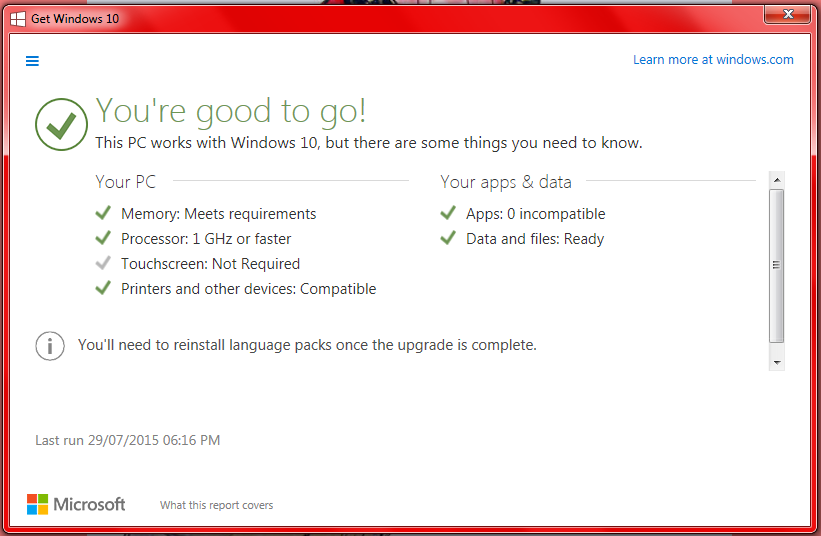
Task: Click the "Your PC" section heading
Action: (x=126, y=182)
